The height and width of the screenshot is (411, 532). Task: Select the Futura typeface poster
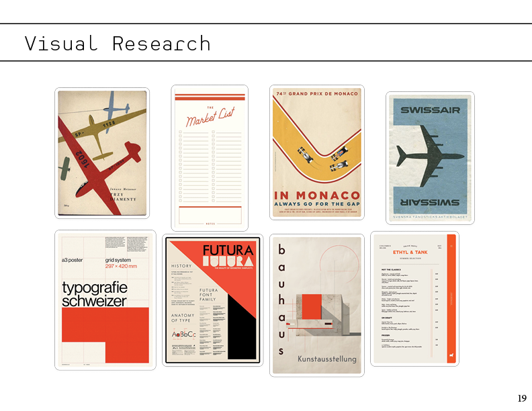tap(213, 300)
